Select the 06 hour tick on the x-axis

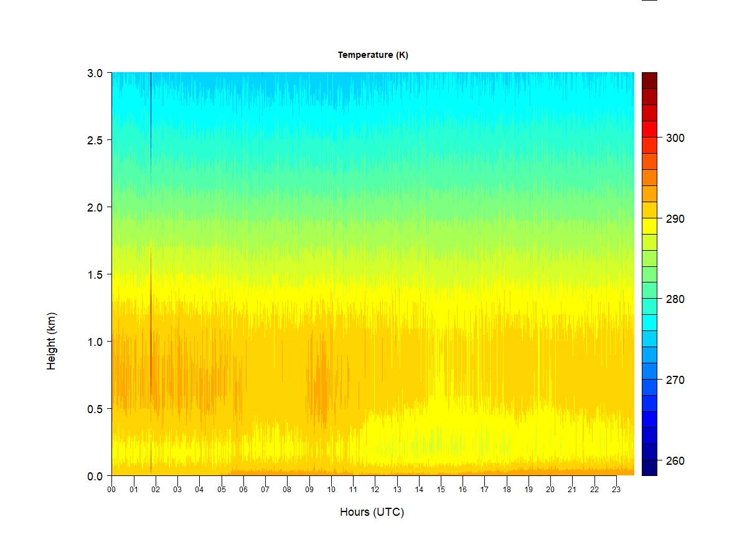pyautogui.click(x=243, y=490)
